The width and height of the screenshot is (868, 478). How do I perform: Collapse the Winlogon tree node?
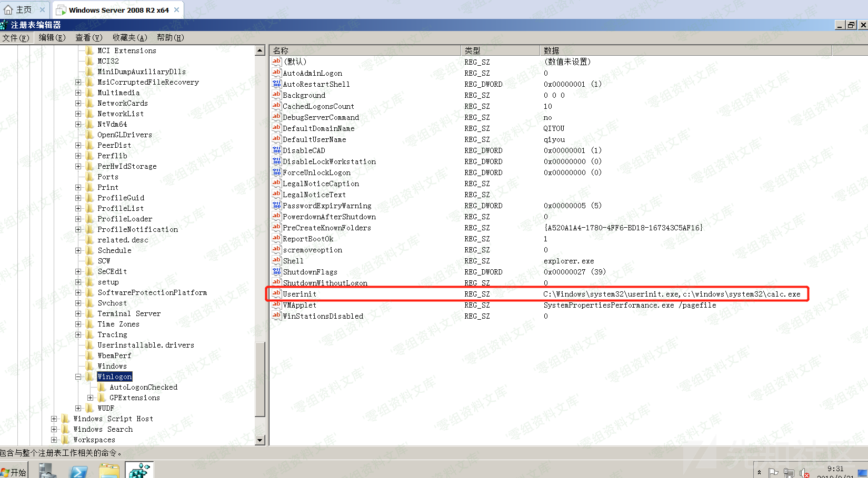click(78, 377)
